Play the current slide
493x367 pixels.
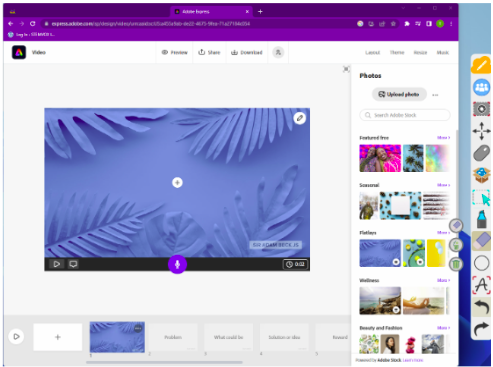click(x=57, y=264)
